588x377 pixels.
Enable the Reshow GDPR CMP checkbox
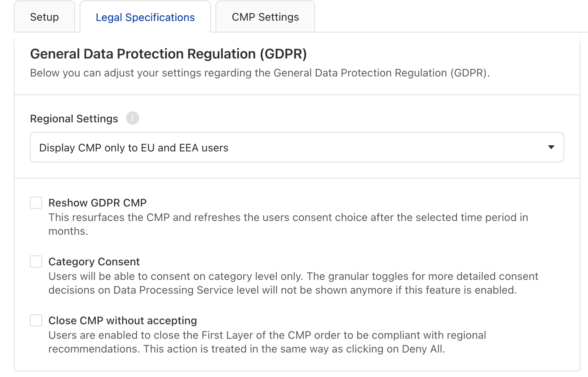click(36, 203)
